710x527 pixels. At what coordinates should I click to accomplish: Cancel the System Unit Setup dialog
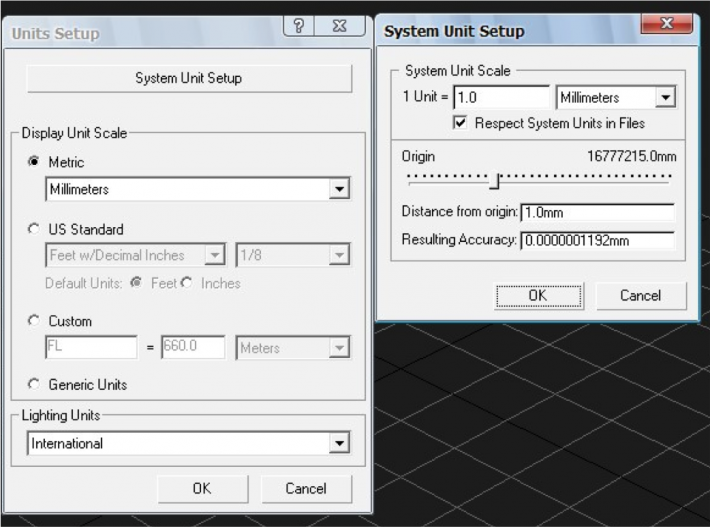[x=641, y=296]
